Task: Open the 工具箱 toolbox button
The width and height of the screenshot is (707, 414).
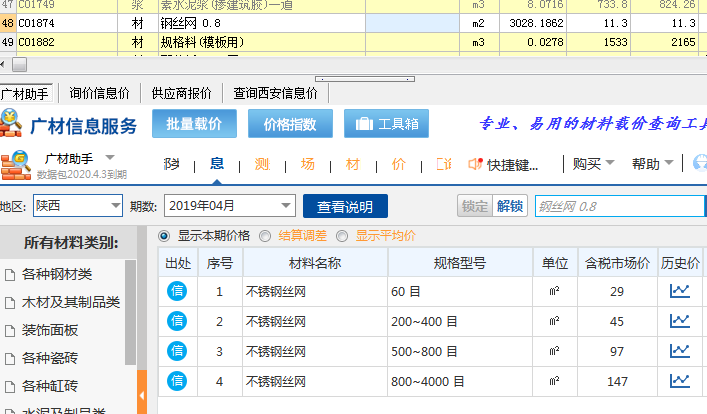Action: point(386,124)
